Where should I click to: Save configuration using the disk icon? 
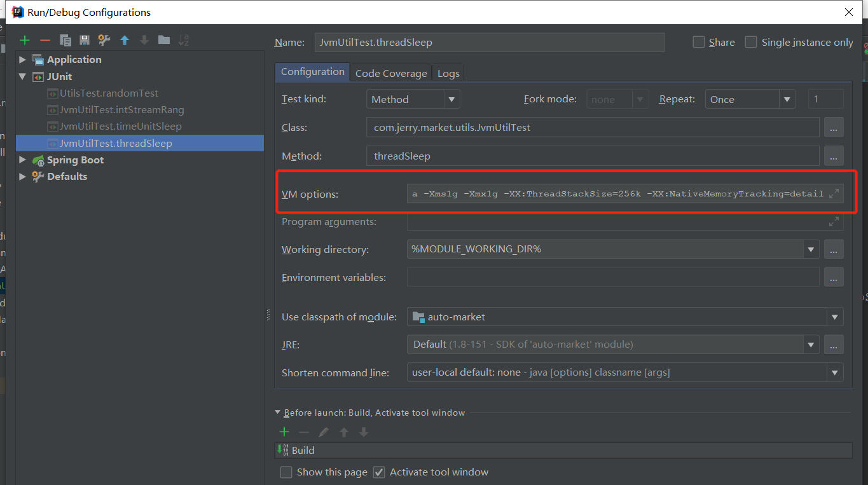(85, 40)
